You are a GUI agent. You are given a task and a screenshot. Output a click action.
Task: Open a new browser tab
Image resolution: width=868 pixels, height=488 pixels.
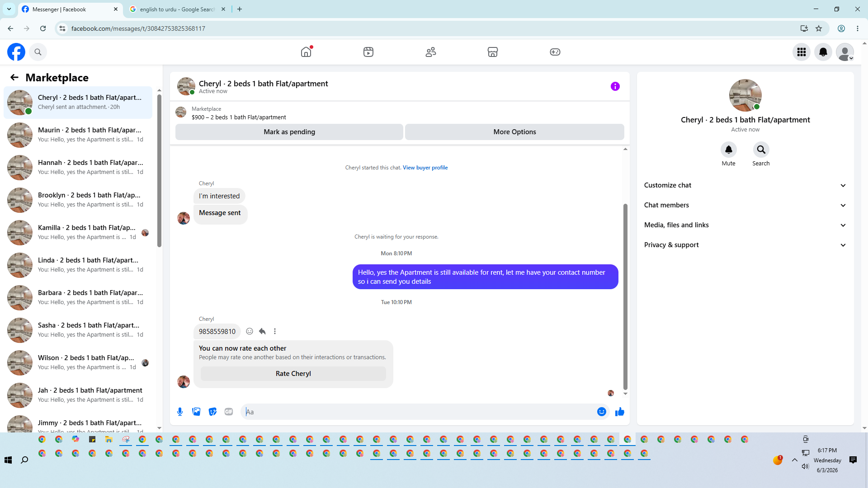point(240,9)
